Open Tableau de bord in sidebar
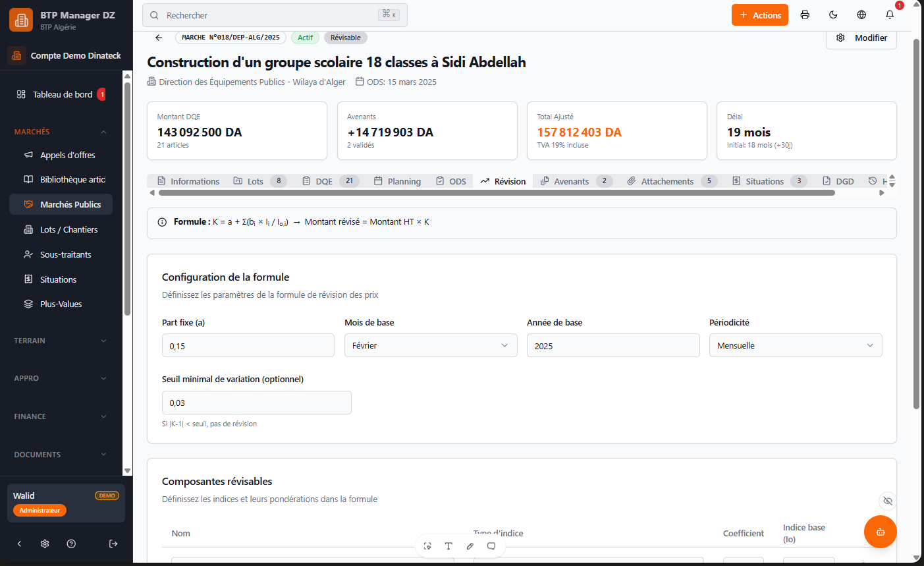The width and height of the screenshot is (924, 566). pyautogui.click(x=61, y=94)
